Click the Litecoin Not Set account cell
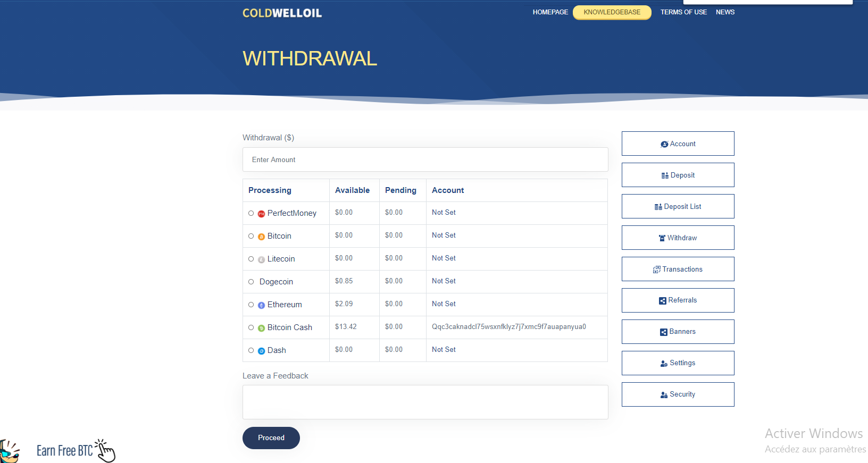 [x=444, y=258]
